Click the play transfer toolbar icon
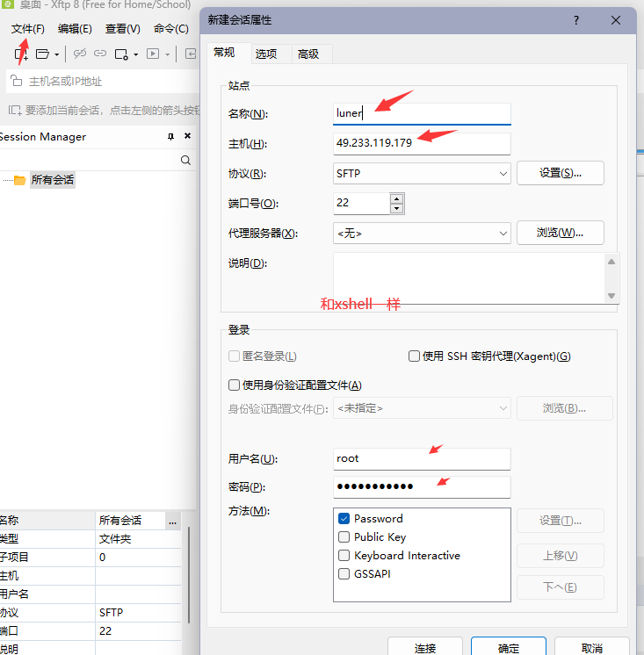Image resolution: width=644 pixels, height=655 pixels. [x=153, y=54]
